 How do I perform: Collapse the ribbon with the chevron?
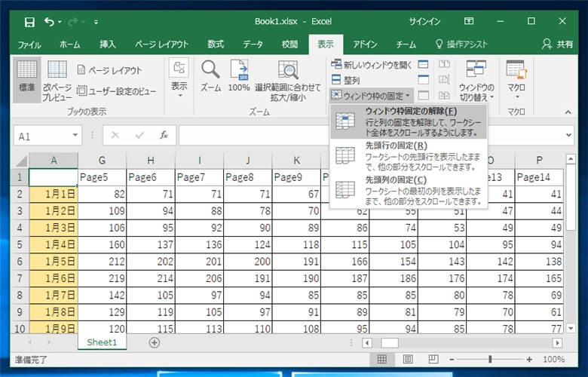pyautogui.click(x=568, y=112)
